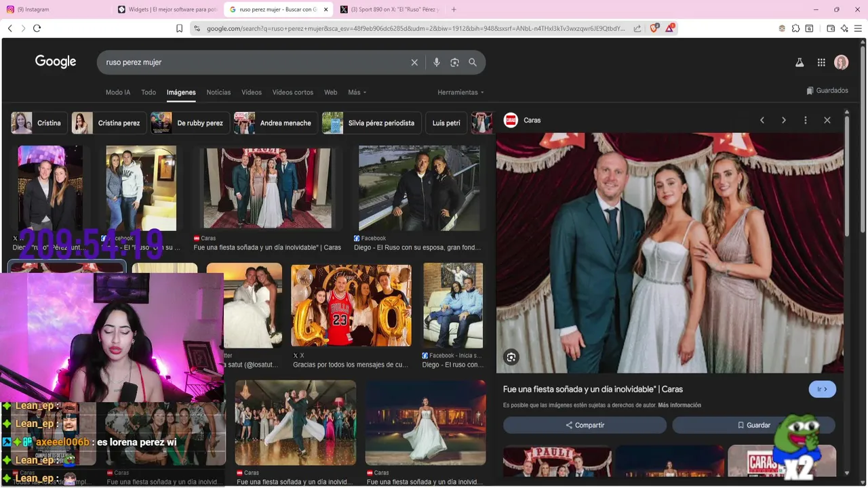Image resolution: width=868 pixels, height=488 pixels.
Task: Click the Guardados link
Action: point(827,90)
